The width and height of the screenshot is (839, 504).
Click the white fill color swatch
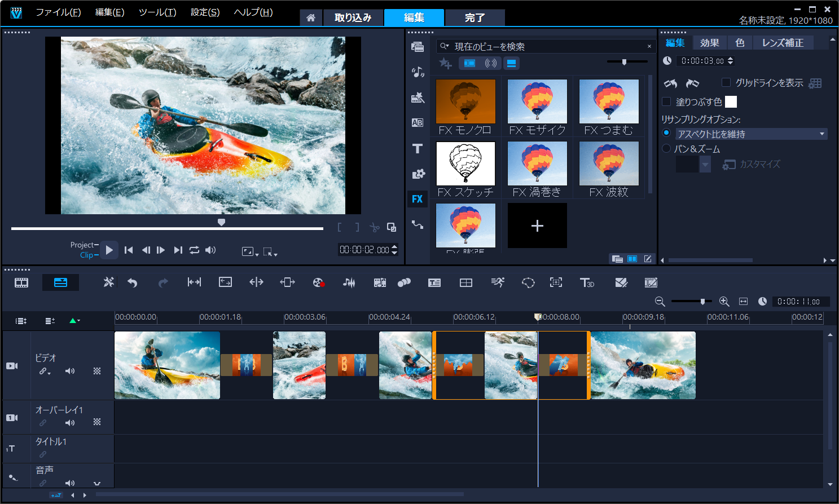click(731, 101)
